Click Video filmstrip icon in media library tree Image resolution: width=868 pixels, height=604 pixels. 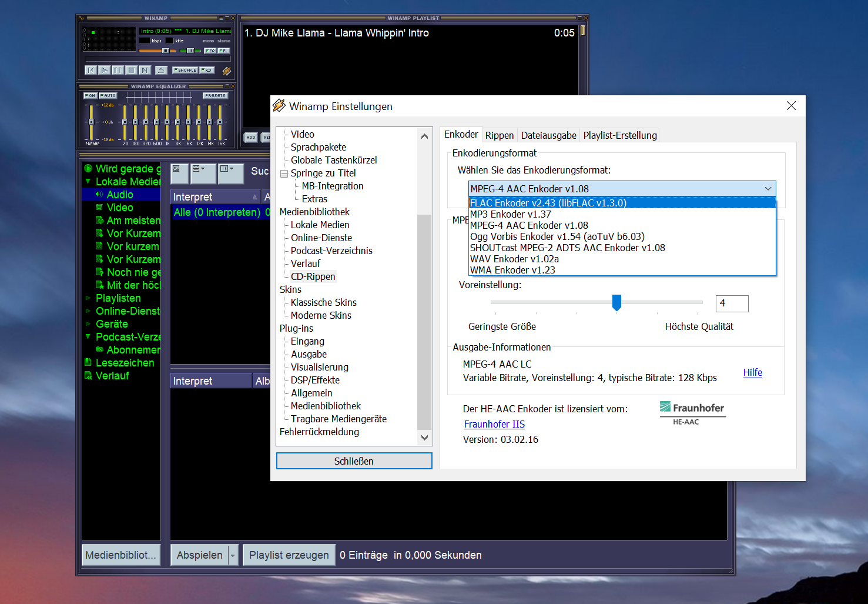(99, 207)
